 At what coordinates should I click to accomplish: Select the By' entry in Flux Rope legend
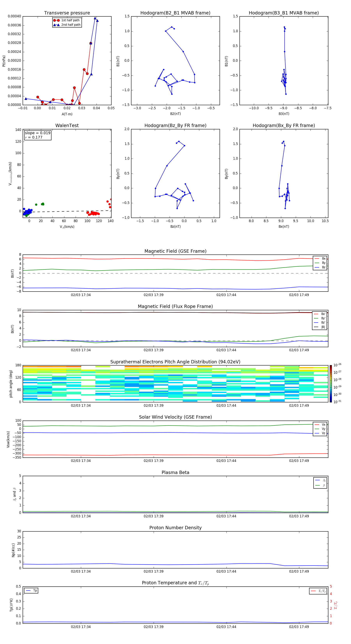320,318
